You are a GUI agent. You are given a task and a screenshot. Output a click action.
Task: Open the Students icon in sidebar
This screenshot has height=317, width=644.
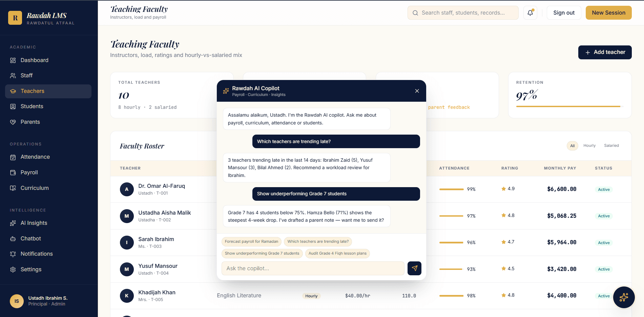click(13, 106)
